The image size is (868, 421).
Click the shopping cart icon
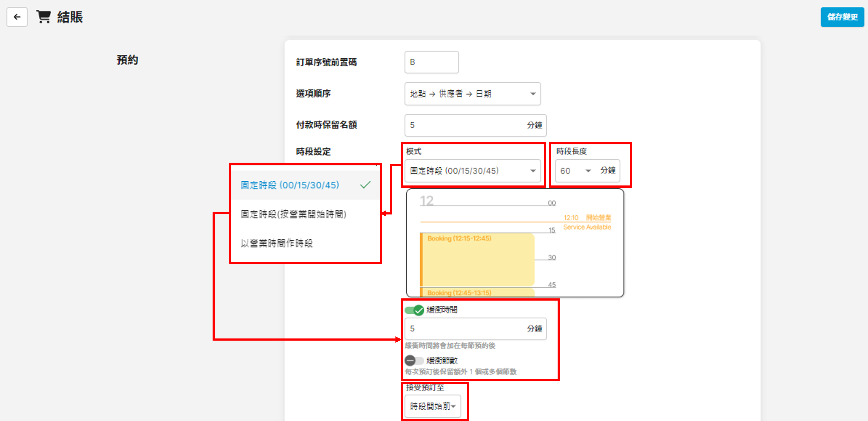[44, 16]
